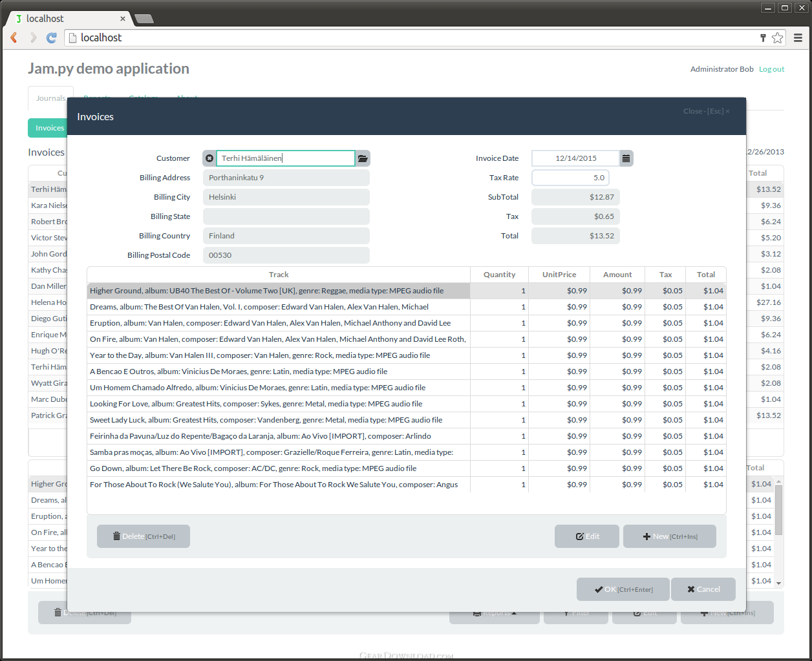Select the Eruption track row
Image resolution: width=812 pixels, height=661 pixels.
click(406, 323)
